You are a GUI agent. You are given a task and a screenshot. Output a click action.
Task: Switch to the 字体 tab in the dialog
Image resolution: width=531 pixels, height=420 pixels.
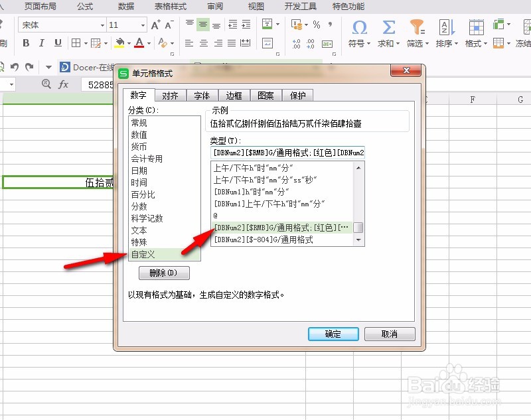tap(202, 95)
